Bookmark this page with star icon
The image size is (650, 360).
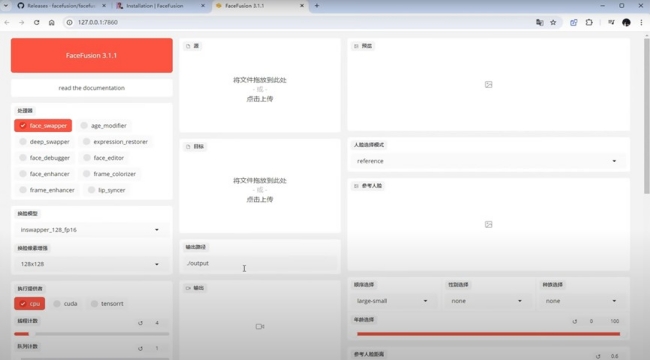pyautogui.click(x=553, y=22)
